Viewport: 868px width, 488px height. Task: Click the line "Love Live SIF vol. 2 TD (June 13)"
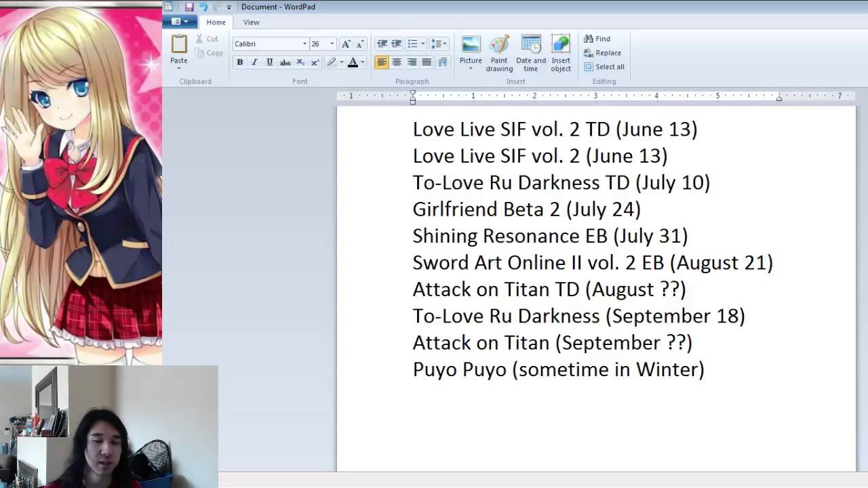pyautogui.click(x=555, y=129)
